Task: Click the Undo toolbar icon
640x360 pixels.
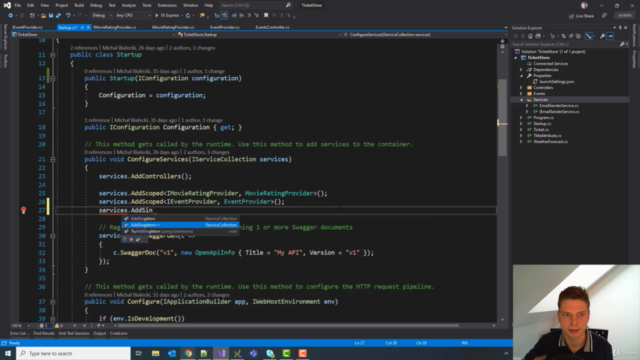Action: point(68,16)
